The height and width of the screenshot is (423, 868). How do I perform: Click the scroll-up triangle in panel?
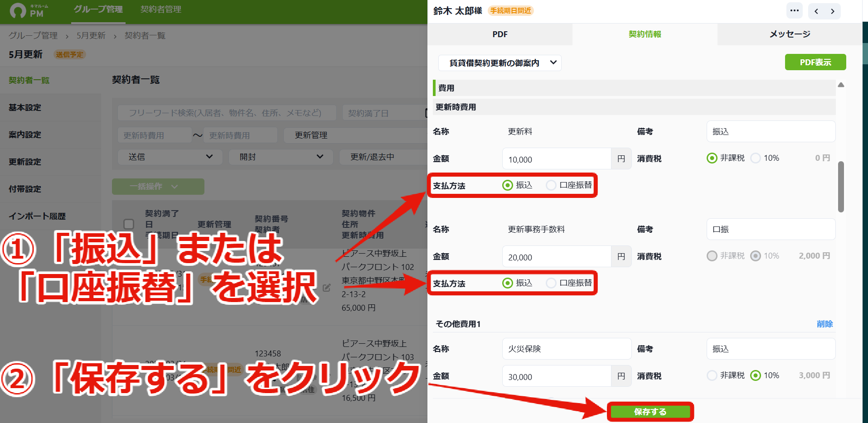(x=841, y=85)
